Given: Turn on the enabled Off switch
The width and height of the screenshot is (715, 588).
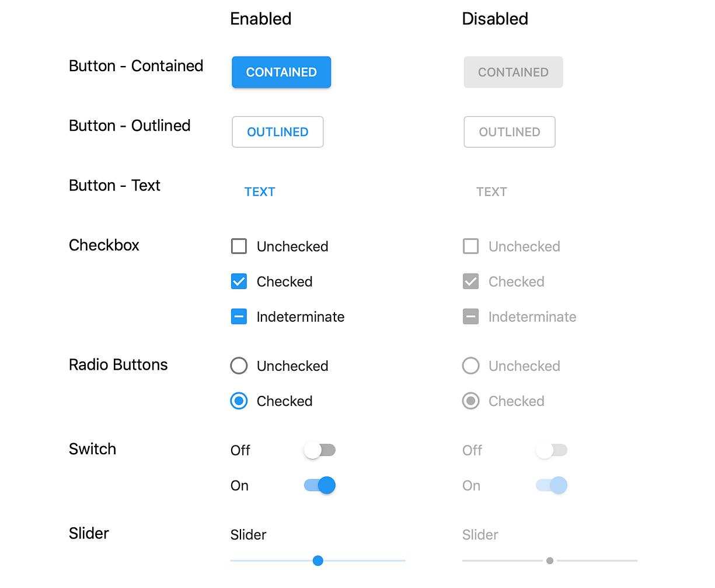Looking at the screenshot, I should pyautogui.click(x=319, y=450).
